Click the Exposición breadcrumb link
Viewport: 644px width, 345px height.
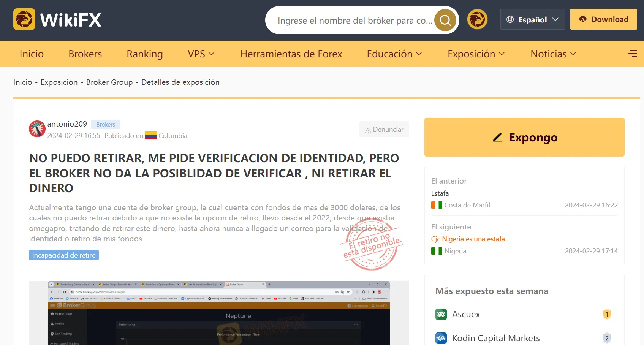pyautogui.click(x=59, y=82)
